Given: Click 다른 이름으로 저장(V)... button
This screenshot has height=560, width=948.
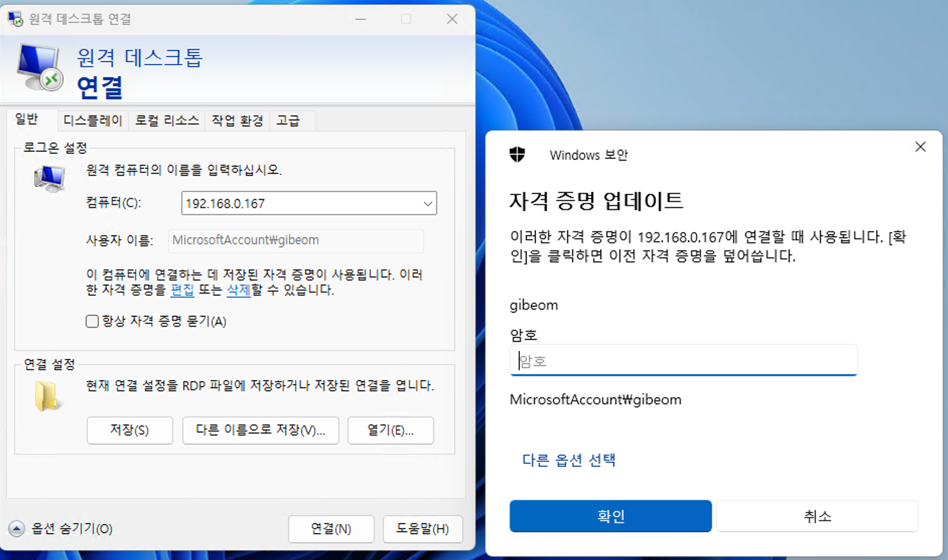Looking at the screenshot, I should click(x=260, y=430).
